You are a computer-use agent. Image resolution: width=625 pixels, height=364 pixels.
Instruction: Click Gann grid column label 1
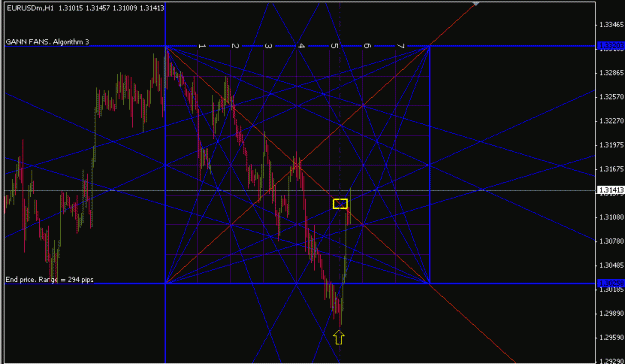point(202,46)
